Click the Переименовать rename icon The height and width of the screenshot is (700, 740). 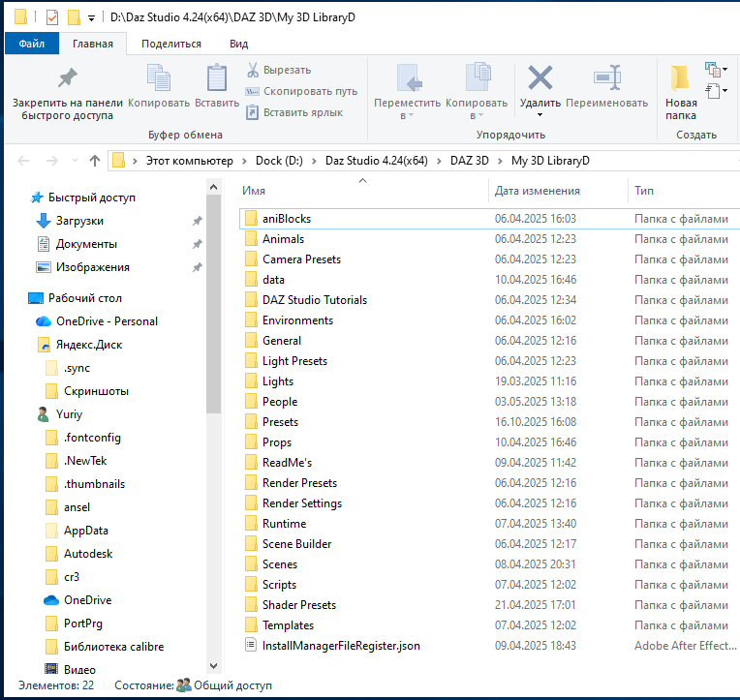[607, 77]
